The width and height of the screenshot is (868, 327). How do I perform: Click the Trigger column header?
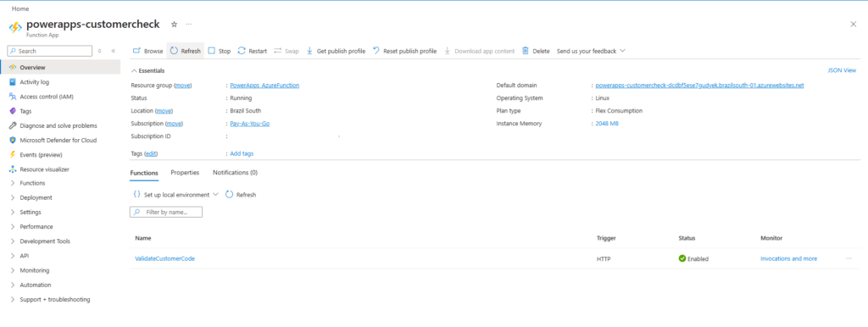coord(606,238)
